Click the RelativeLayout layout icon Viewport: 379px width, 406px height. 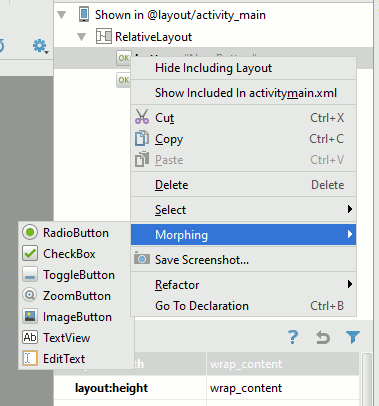tap(104, 36)
